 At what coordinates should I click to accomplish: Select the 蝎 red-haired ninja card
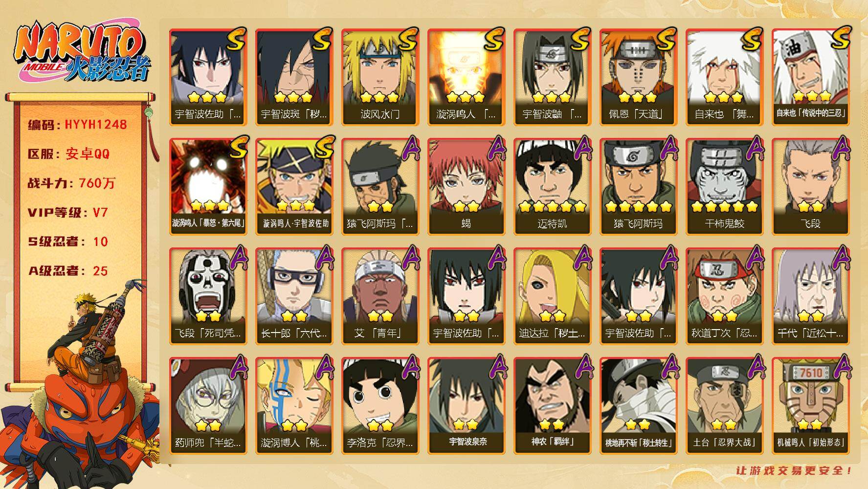point(466,186)
